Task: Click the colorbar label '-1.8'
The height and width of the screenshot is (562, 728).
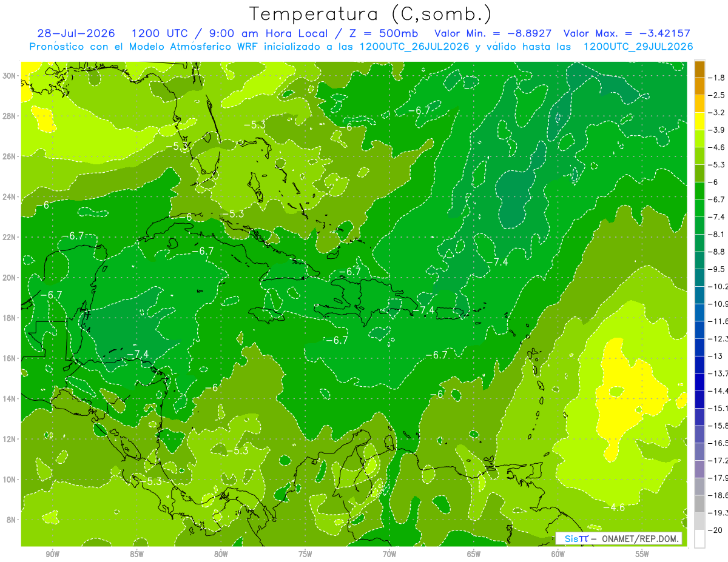Action: tap(718, 78)
